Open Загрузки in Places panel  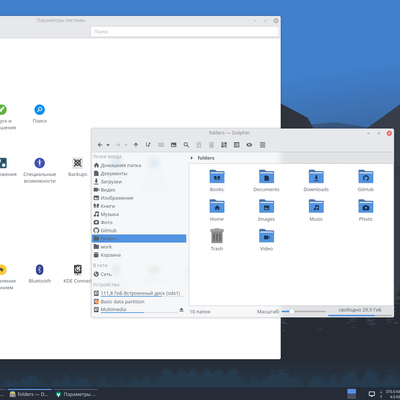(x=139, y=182)
